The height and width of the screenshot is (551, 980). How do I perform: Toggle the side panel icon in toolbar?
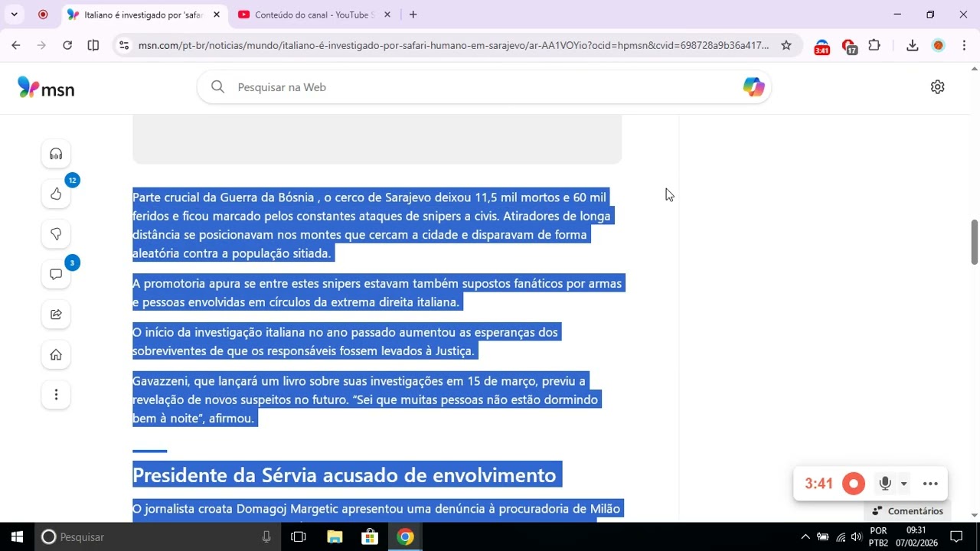click(x=93, y=45)
